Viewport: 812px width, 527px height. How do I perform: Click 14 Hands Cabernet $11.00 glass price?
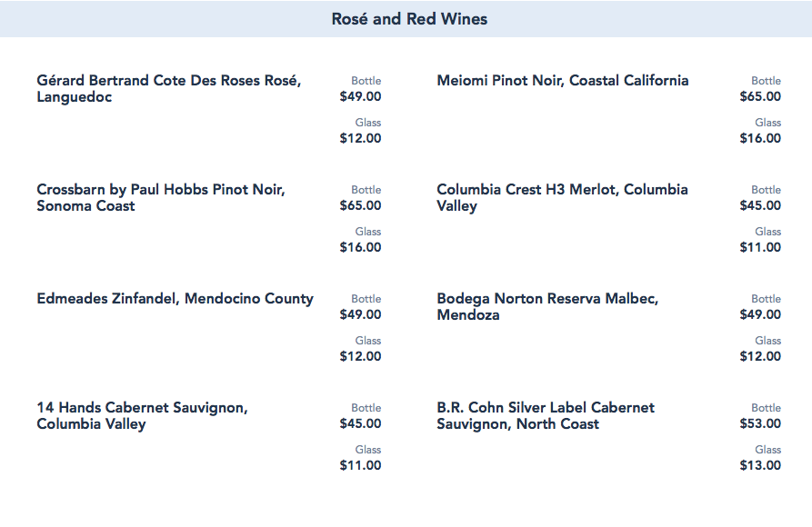360,465
